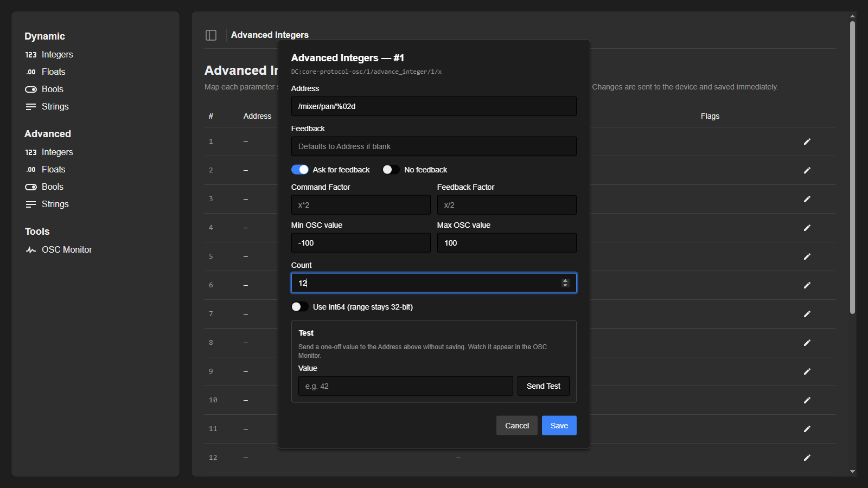
Task: Click the Tools section heading
Action: [37, 232]
